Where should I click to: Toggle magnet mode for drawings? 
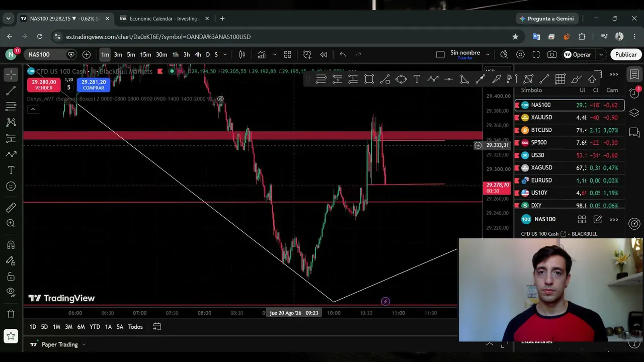[11, 245]
